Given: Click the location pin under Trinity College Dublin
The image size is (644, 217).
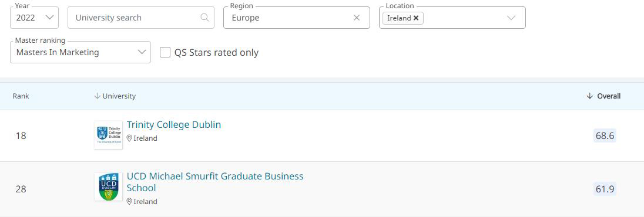Looking at the screenshot, I should click(x=129, y=138).
